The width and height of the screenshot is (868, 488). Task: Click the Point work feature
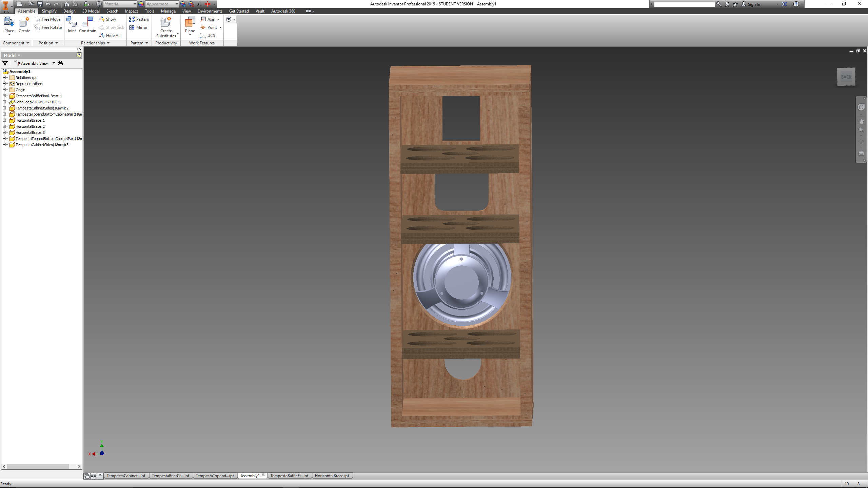(209, 27)
